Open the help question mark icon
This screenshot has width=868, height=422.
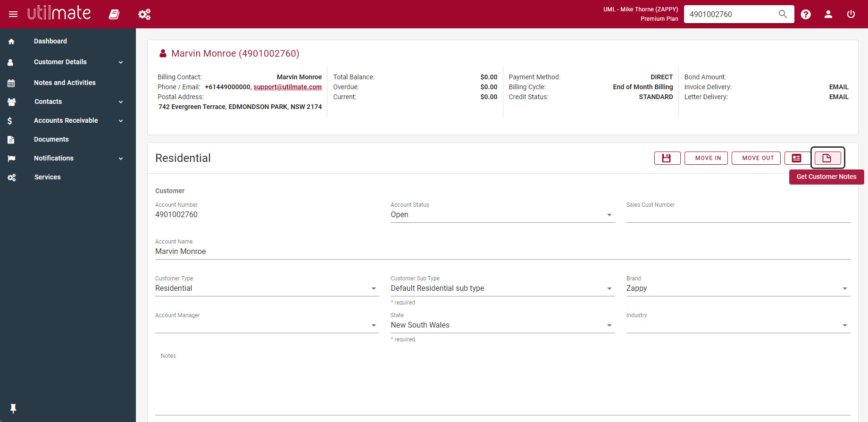[x=806, y=14]
